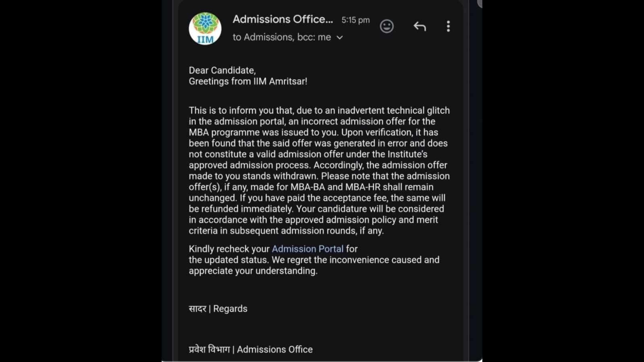
Task: Tap the 'Dear Candidate,' salutation line
Action: click(222, 70)
